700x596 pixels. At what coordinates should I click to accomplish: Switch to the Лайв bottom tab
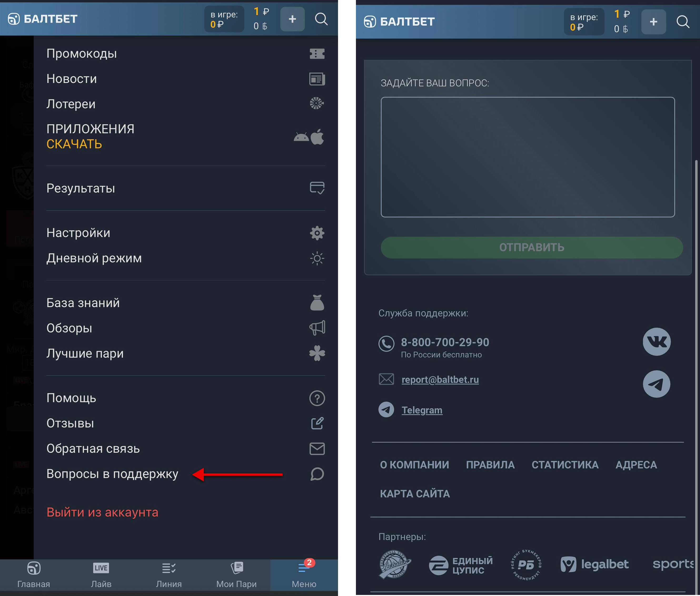pos(101,574)
